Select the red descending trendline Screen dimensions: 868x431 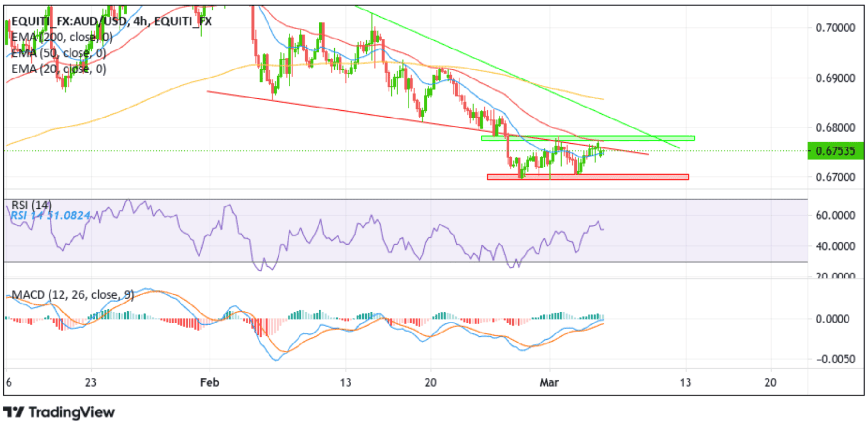tap(428, 123)
